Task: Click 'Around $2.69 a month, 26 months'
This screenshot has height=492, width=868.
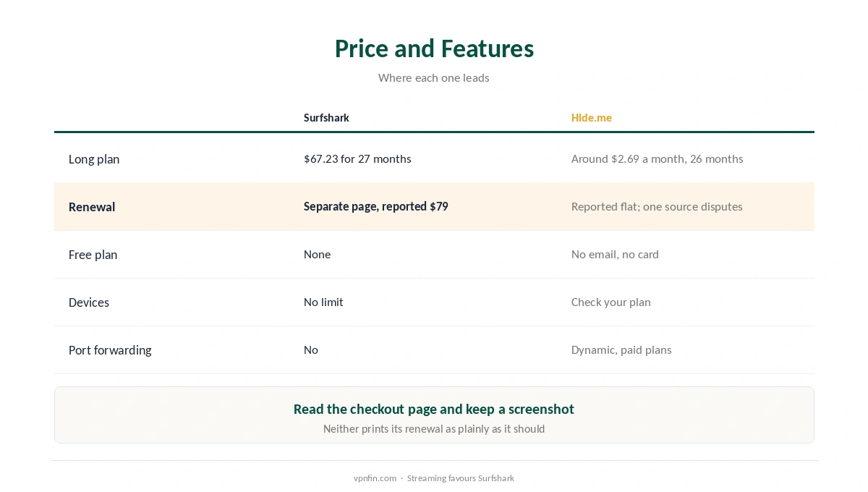Action: (658, 159)
